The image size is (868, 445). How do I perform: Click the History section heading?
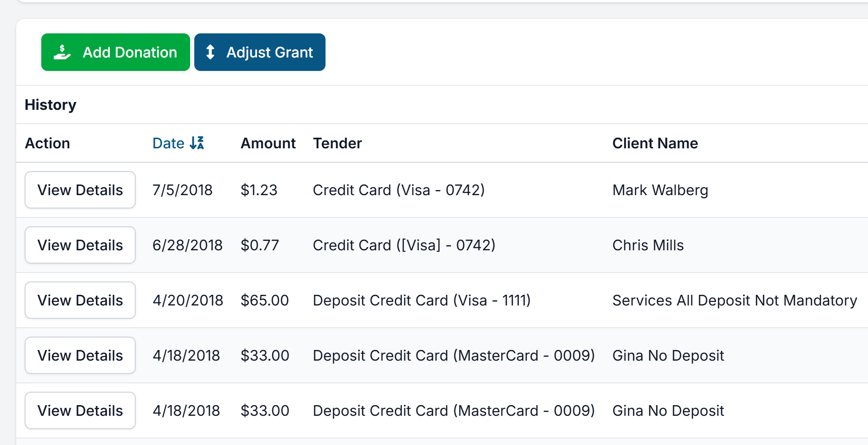pyautogui.click(x=51, y=105)
